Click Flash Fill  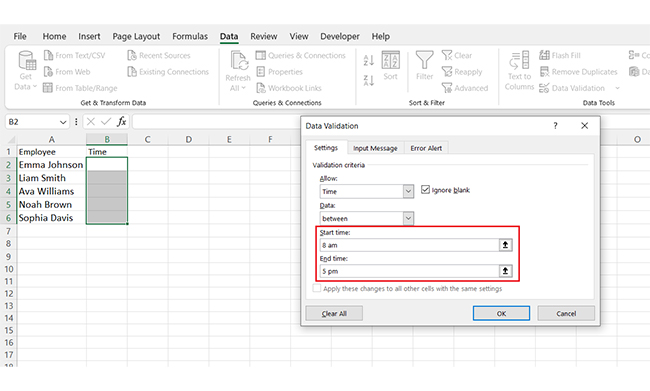pyautogui.click(x=560, y=55)
